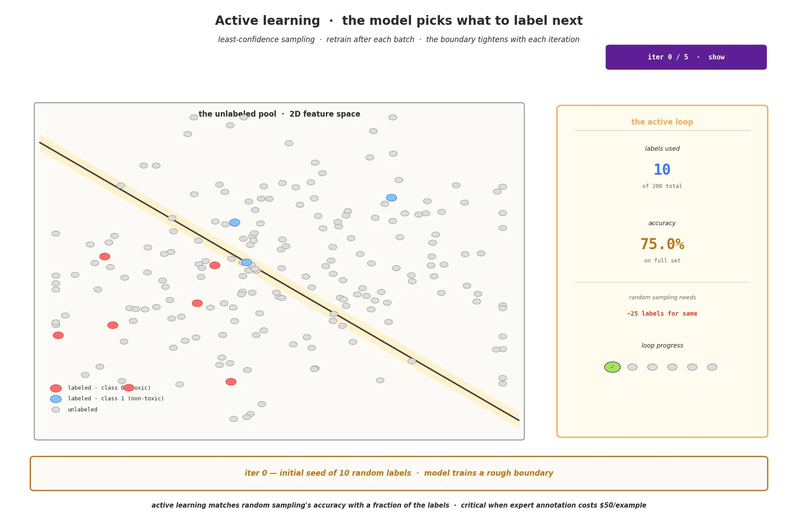Click the second loop progress dot
Screen dimensions: 798x532
coord(632,367)
